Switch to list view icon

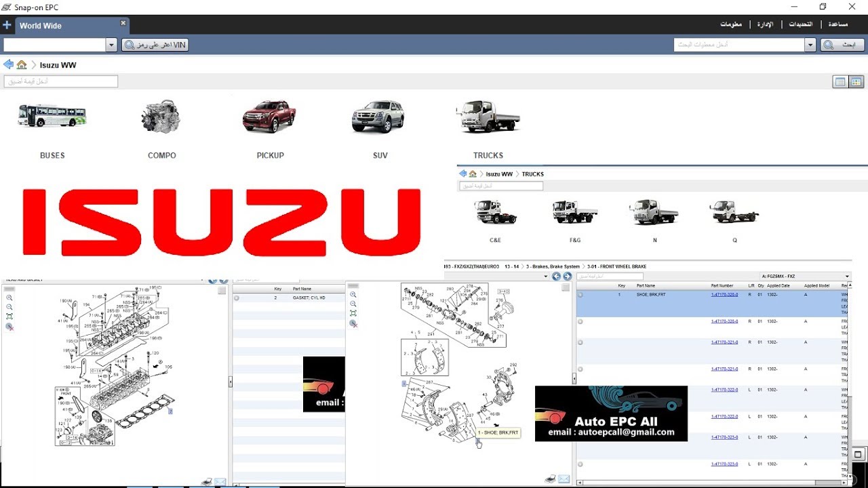pyautogui.click(x=840, y=82)
